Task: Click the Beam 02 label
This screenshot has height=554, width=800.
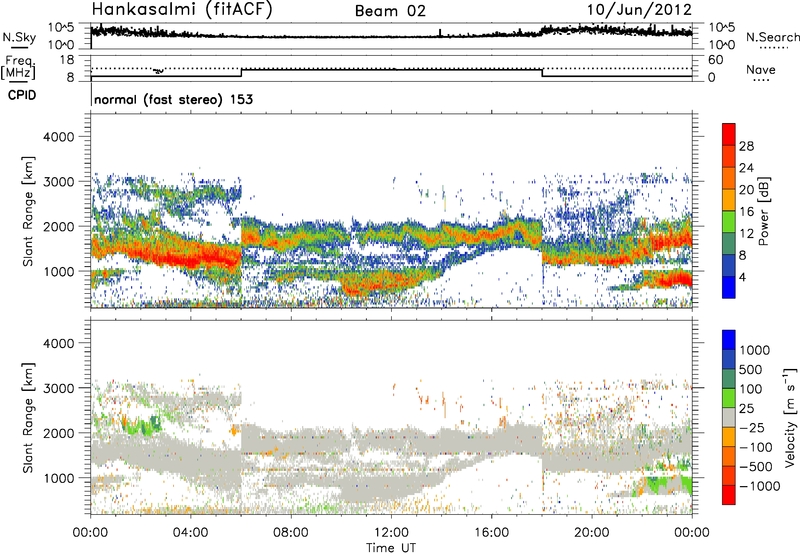Action: pyautogui.click(x=390, y=11)
